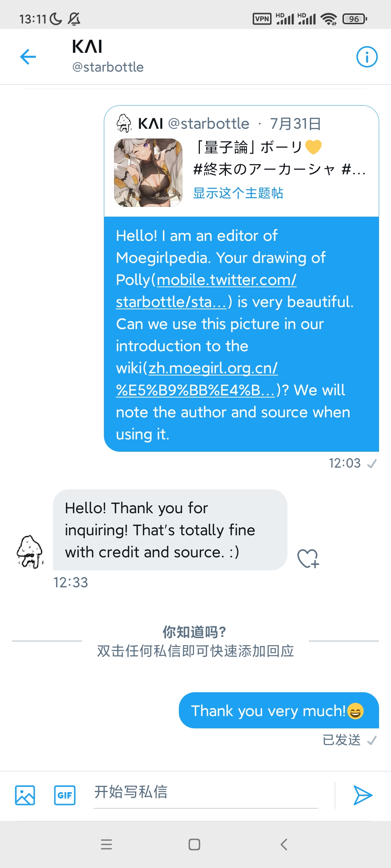Viewport: 391px width, 868px height.
Task: Tap the add reaction heart icon
Action: tap(308, 558)
